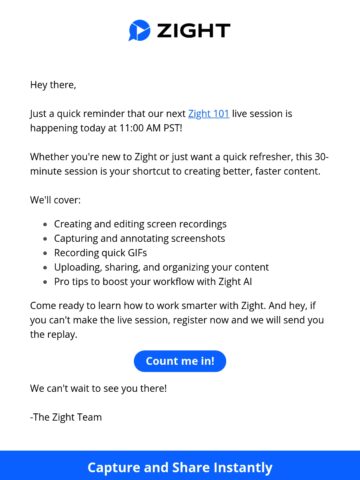The image size is (360, 480).
Task: Click the '11:00 AM PST!' time text
Action: 151,128
